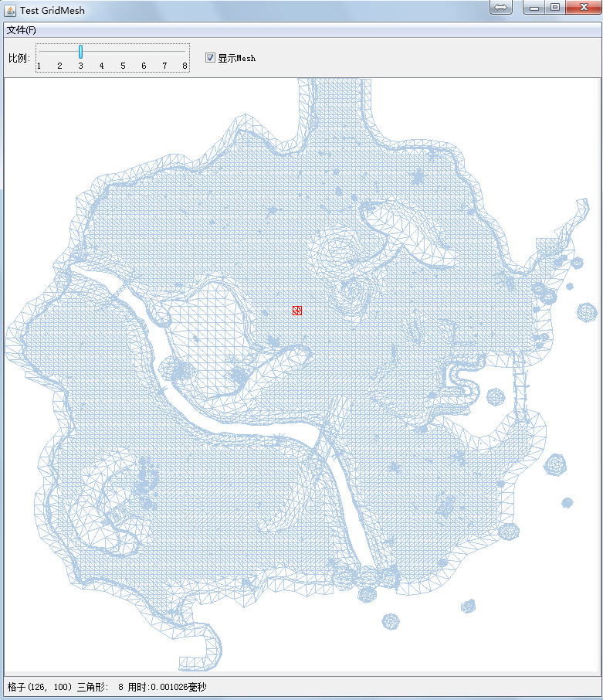Maximize the Test GridMesh window
This screenshot has height=700, width=603.
click(x=555, y=7)
